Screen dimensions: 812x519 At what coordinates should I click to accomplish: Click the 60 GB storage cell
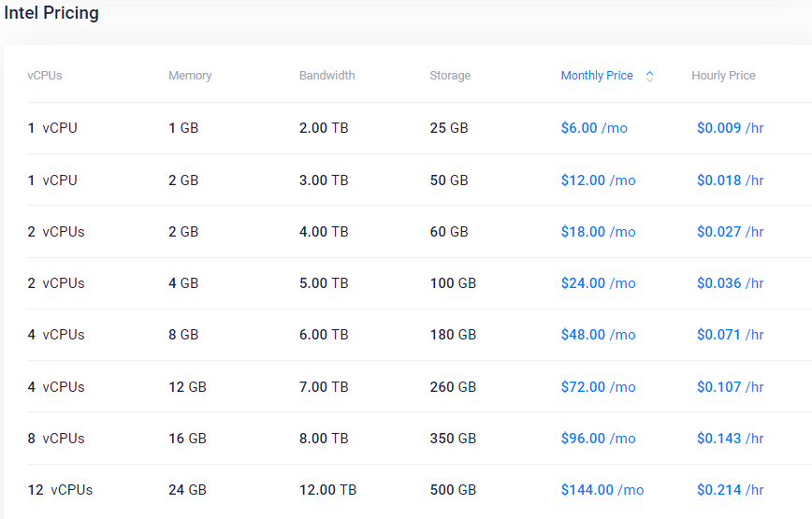449,231
